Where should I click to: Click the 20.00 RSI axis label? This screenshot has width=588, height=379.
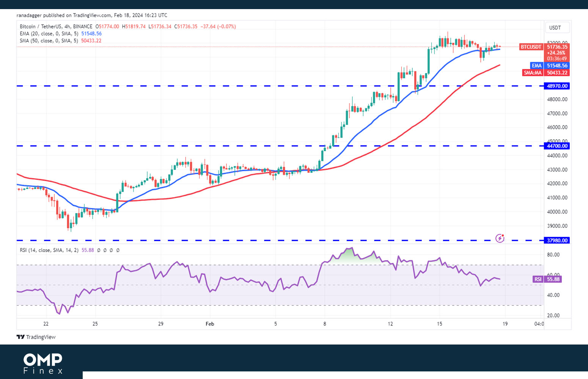[553, 315]
